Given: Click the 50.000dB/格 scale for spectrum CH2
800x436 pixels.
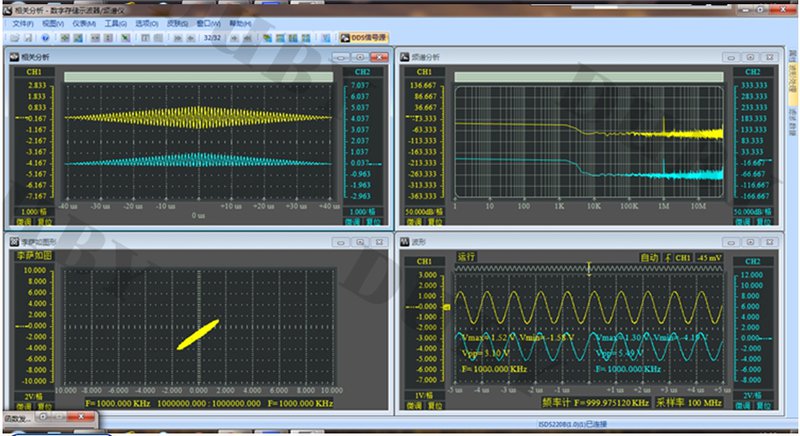Looking at the screenshot, I should tap(753, 212).
